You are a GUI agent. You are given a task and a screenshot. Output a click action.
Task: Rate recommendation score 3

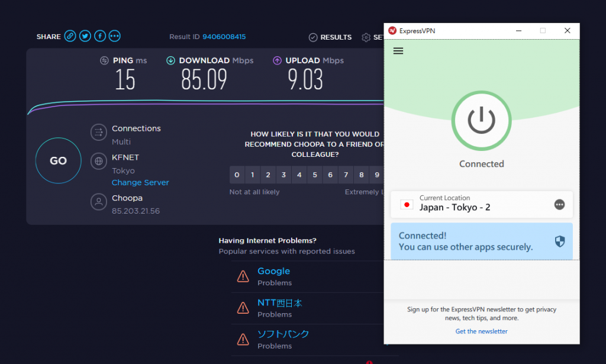pos(283,175)
